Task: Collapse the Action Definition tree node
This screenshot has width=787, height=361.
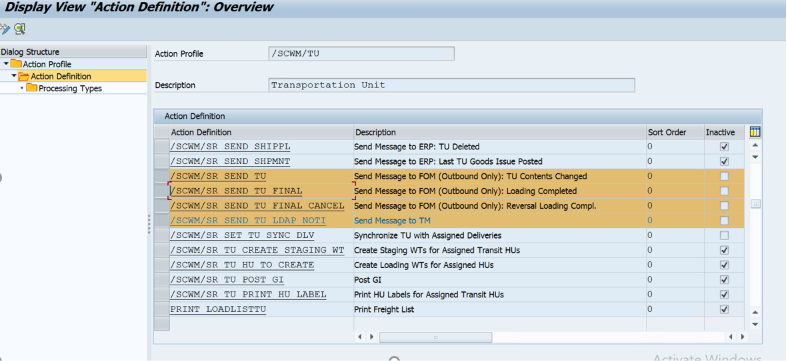Action: 14,76
